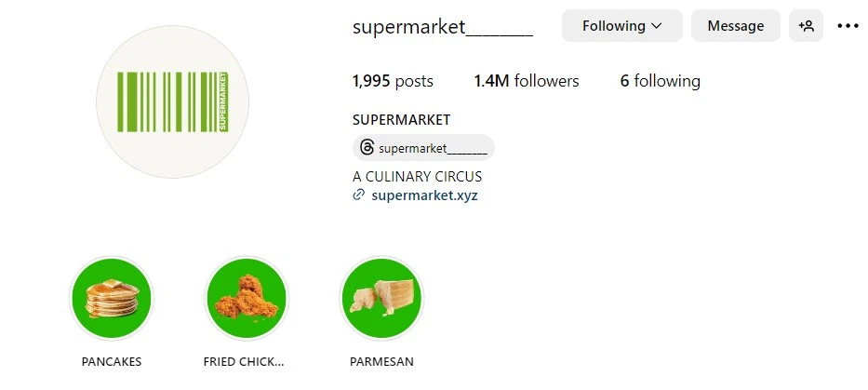Open the 6 following list
The image size is (868, 390).
click(x=660, y=81)
